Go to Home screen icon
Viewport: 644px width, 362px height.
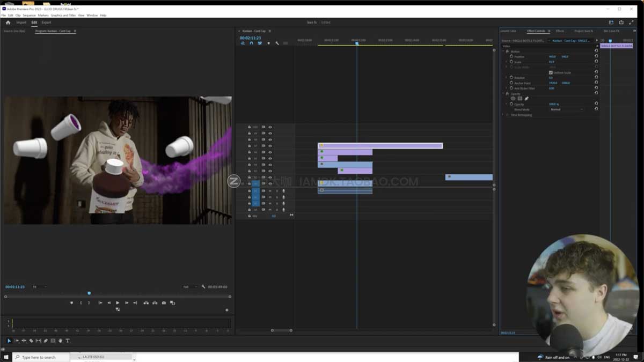coord(8,23)
